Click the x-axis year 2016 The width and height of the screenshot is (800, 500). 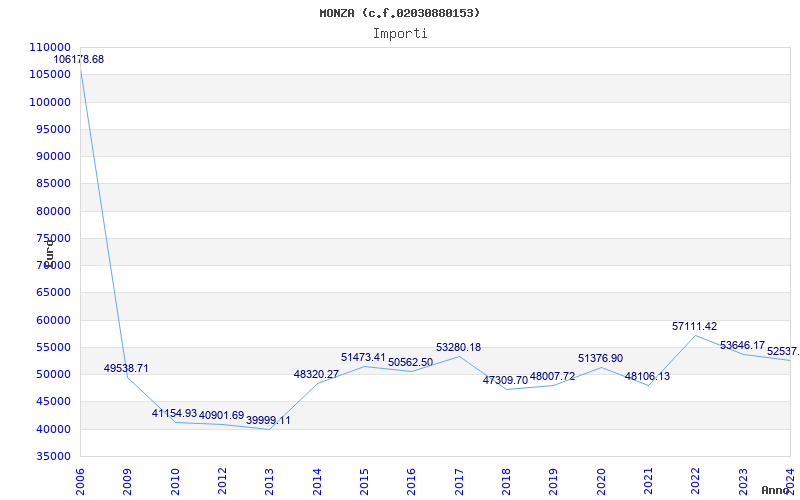[x=411, y=482]
